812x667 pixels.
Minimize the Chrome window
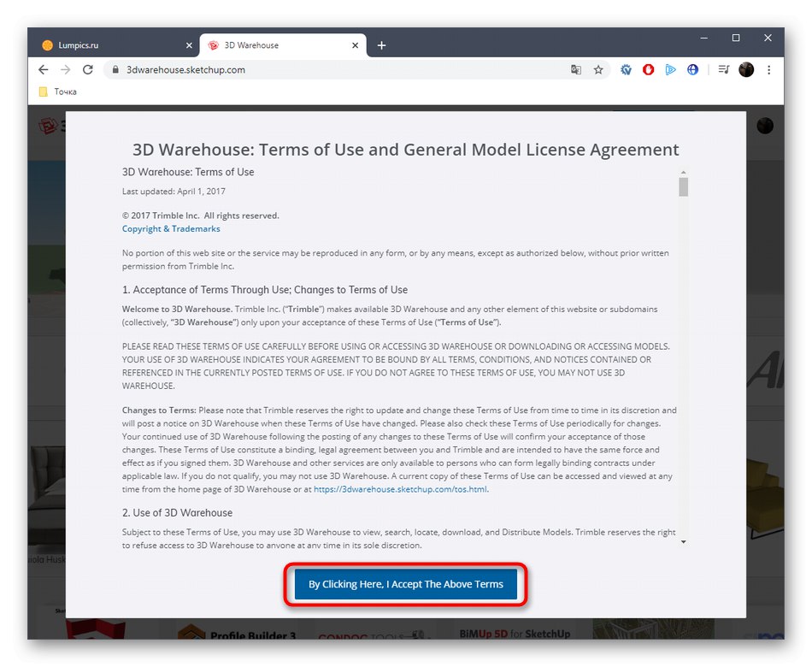[x=703, y=38]
